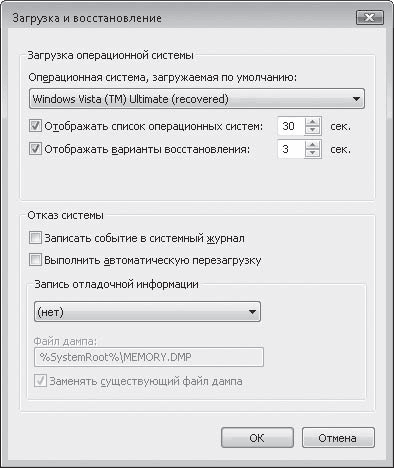Decrease OS list display time with down arrow
This screenshot has width=394, height=468.
click(313, 130)
